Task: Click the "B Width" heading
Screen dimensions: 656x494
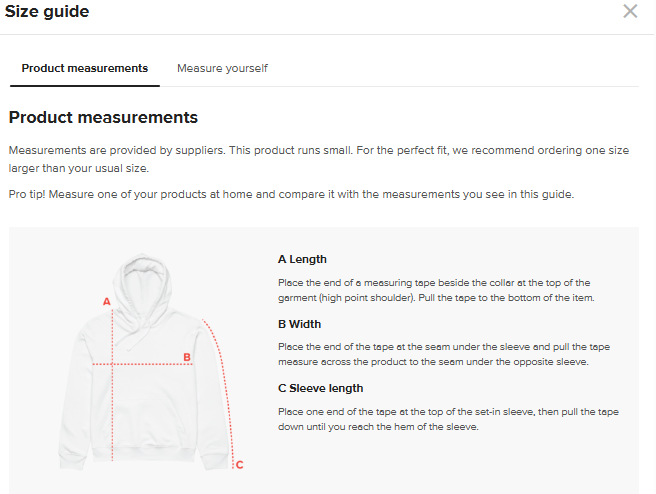Action: [299, 324]
